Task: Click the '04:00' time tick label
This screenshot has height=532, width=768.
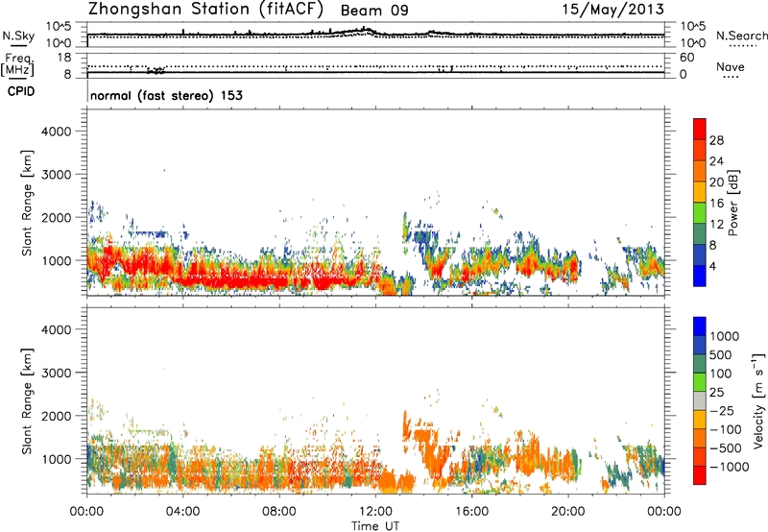Action: pos(182,512)
